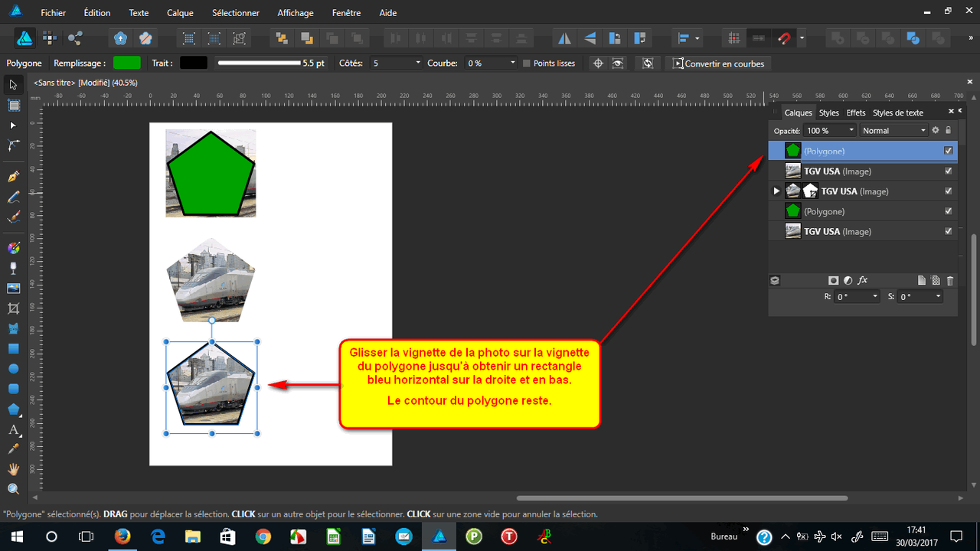
Task: Select the Transparency tool glass icon
Action: click(x=13, y=268)
